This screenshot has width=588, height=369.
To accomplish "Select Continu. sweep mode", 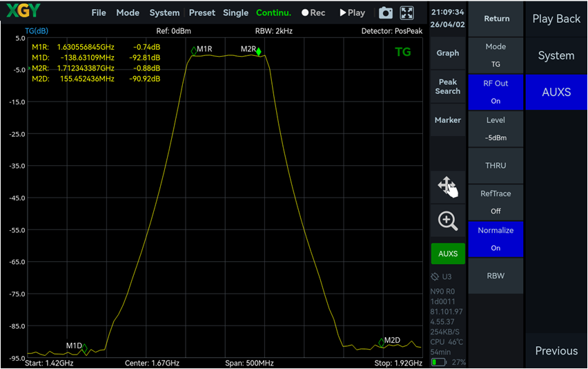I will point(273,12).
